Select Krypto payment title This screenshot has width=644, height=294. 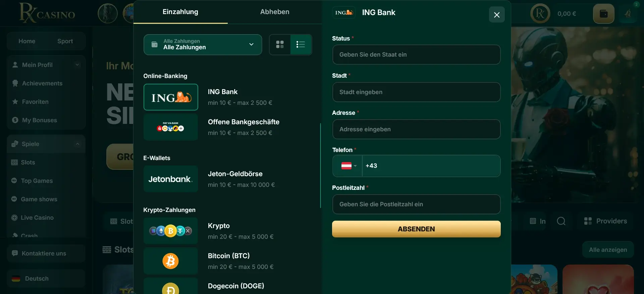(x=219, y=226)
